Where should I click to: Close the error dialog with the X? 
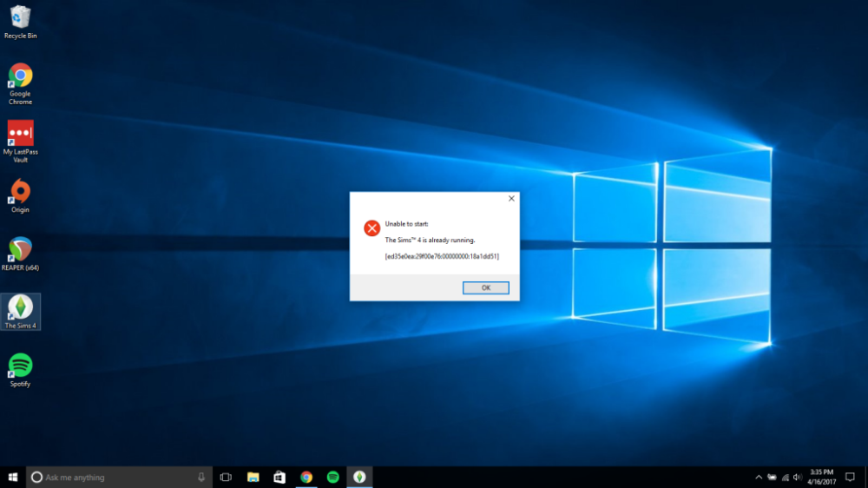[x=511, y=199]
